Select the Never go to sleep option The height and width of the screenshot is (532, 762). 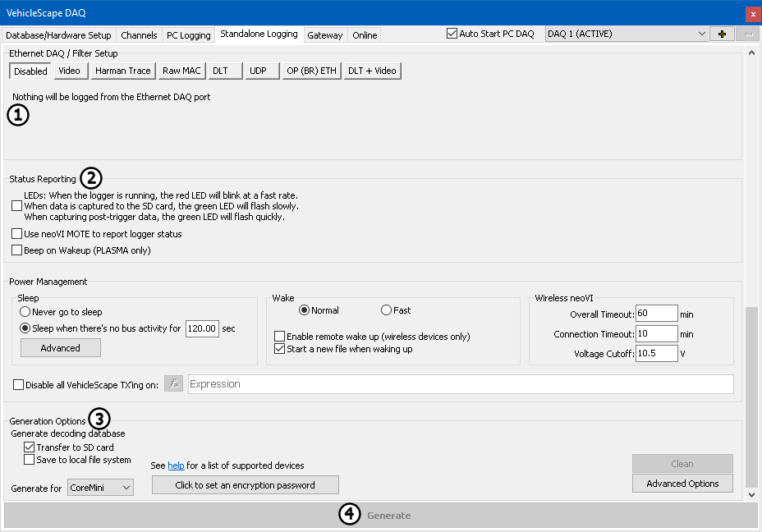click(x=25, y=312)
